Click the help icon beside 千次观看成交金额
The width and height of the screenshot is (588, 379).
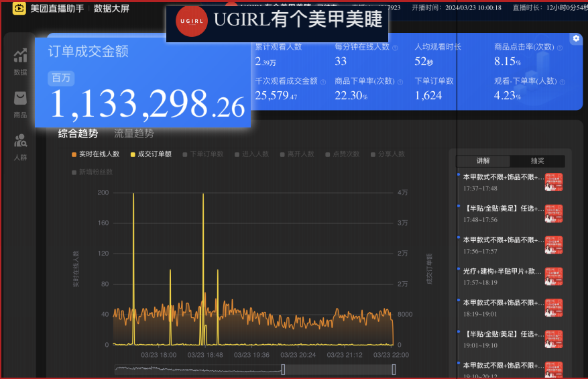tap(324, 81)
